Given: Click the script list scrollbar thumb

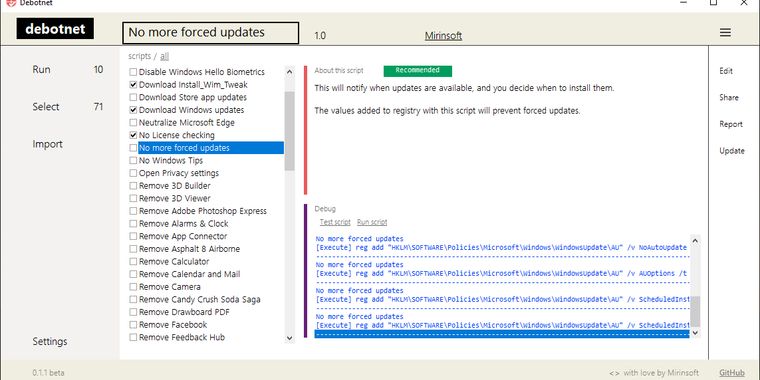Looking at the screenshot, I should (x=289, y=131).
